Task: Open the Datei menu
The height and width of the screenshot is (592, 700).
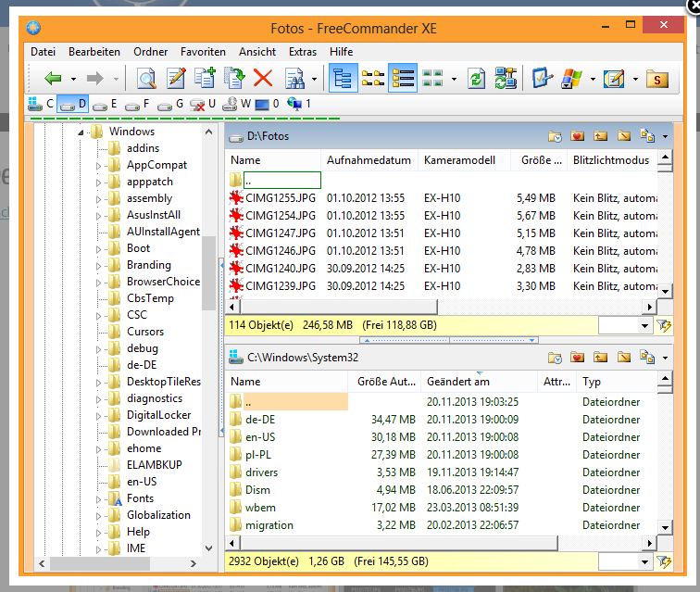Action: (43, 52)
